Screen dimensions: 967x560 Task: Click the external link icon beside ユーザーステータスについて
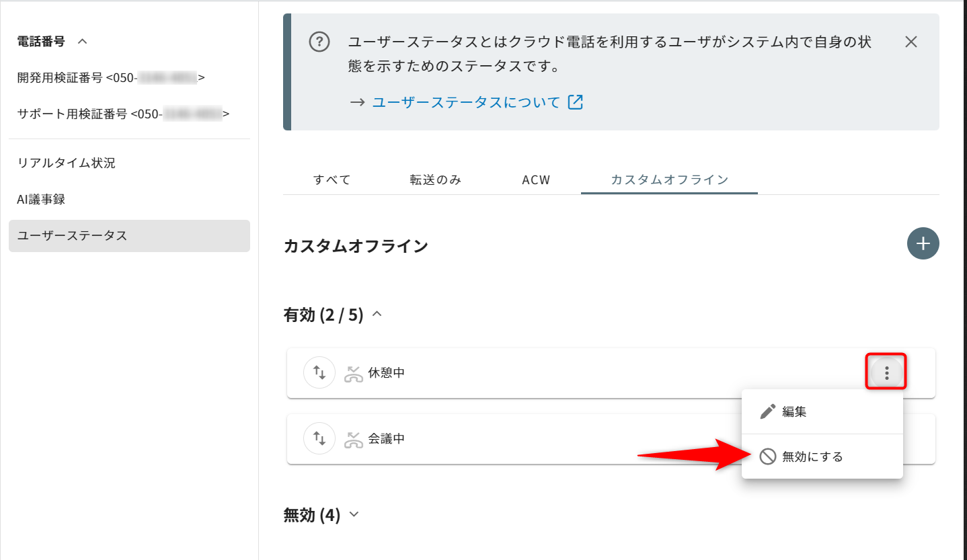pos(576,102)
